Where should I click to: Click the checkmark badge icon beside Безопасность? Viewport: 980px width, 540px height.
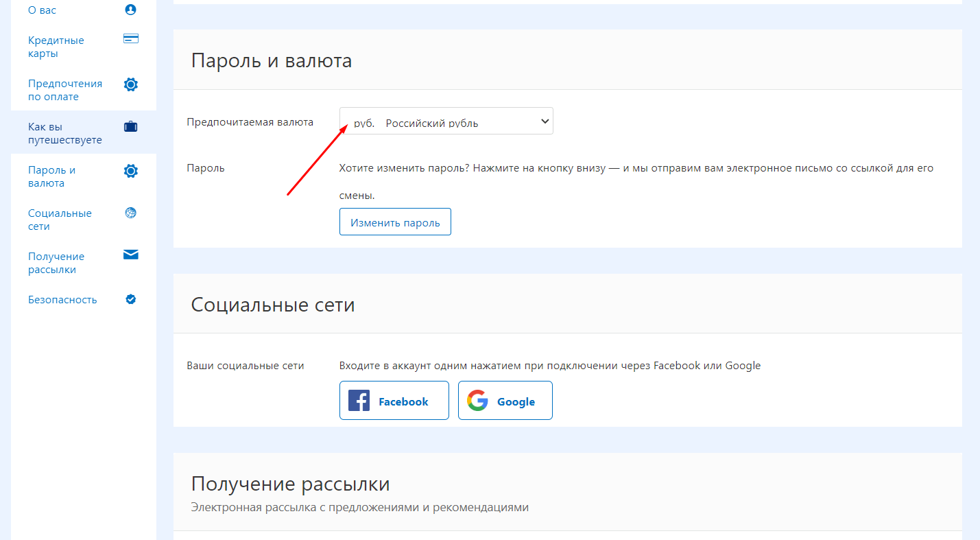click(x=130, y=299)
